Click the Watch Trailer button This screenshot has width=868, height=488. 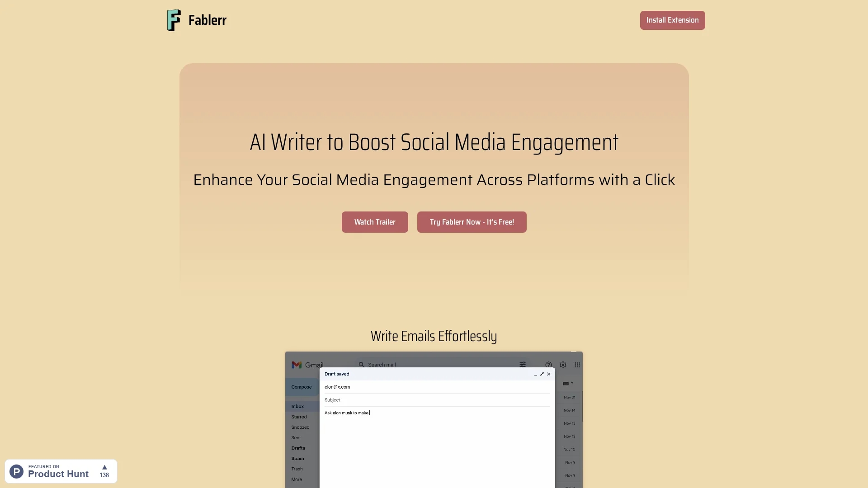[375, 222]
